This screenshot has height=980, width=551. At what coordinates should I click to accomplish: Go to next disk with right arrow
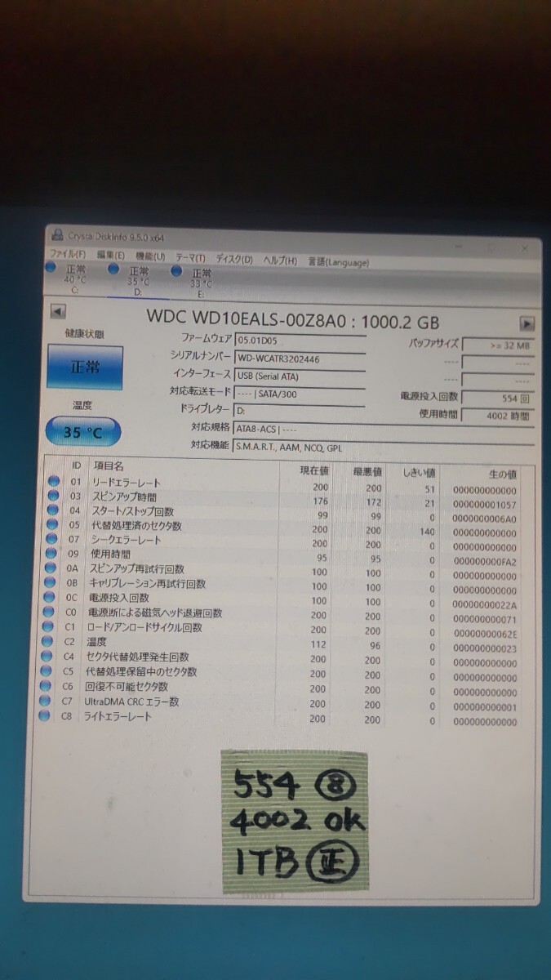coord(527,323)
